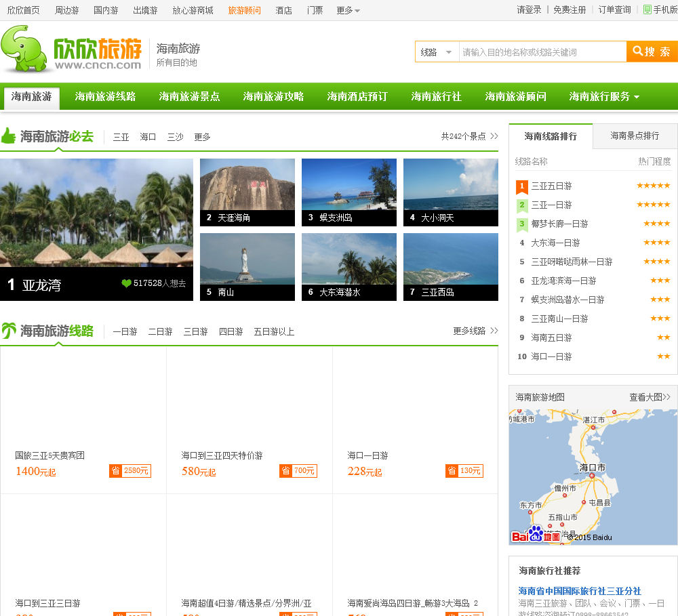This screenshot has width=678, height=616.
Task: Click the thumbs-up icon beside 海南旅游必去
Action: coord(9,136)
